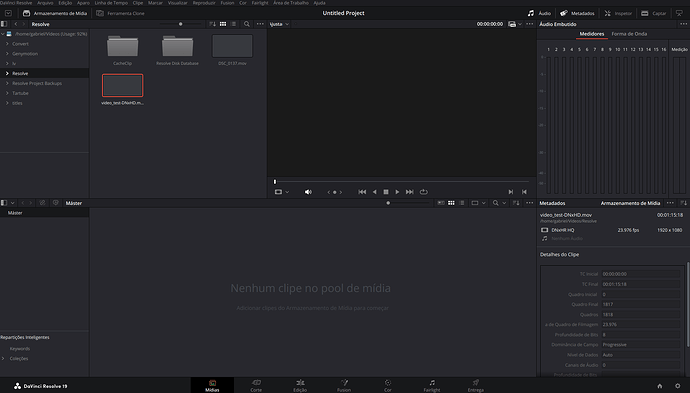Expand the Resolve Project Backups folder
The image size is (690, 393).
pos(7,83)
